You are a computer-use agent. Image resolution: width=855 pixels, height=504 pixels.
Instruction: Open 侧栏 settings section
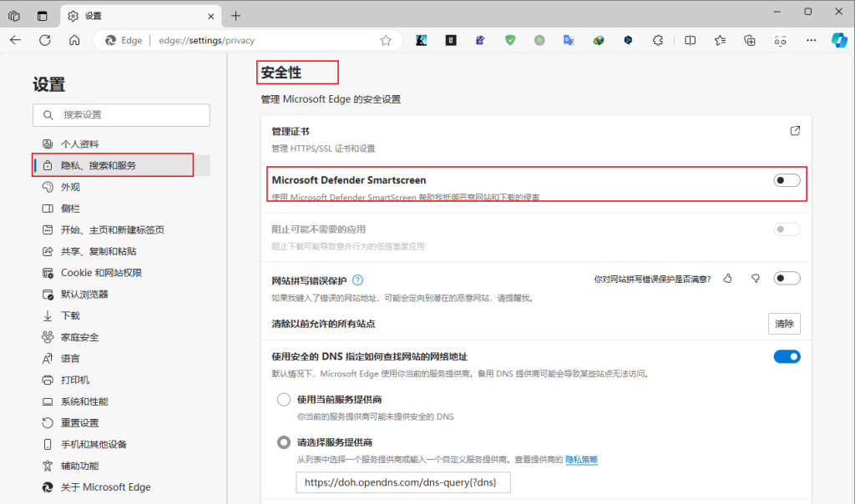pyautogui.click(x=121, y=208)
